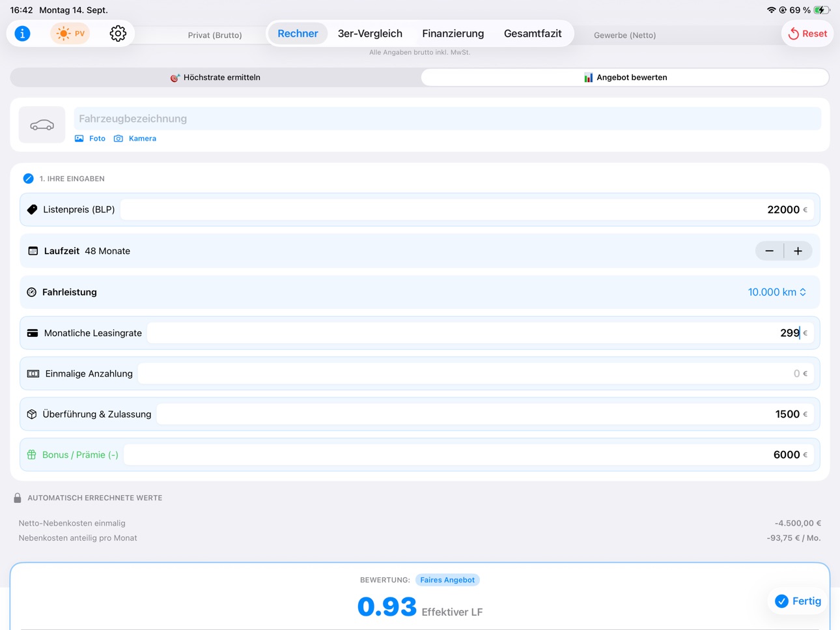The width and height of the screenshot is (840, 630).
Task: Click the Reset button
Action: (807, 33)
